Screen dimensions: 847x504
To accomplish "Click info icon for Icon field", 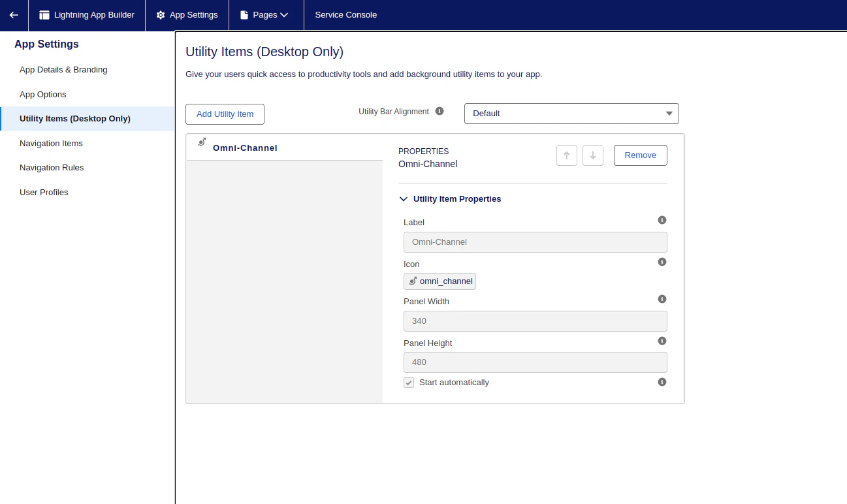I will tap(662, 262).
